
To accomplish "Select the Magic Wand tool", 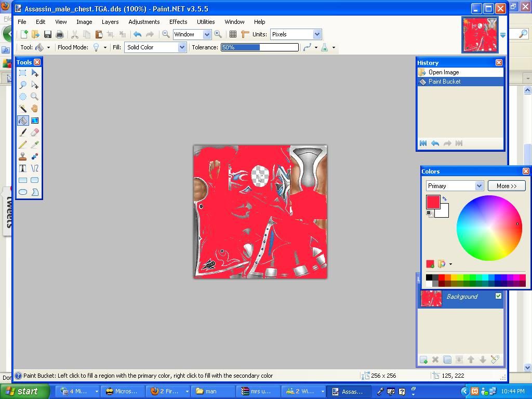I will (x=23, y=109).
